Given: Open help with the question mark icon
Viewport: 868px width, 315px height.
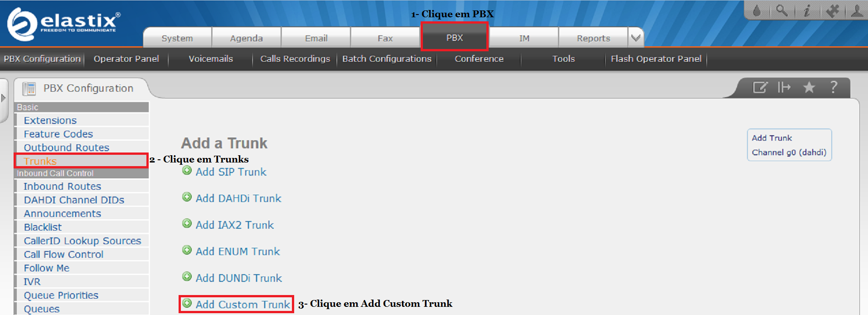Looking at the screenshot, I should tap(833, 87).
